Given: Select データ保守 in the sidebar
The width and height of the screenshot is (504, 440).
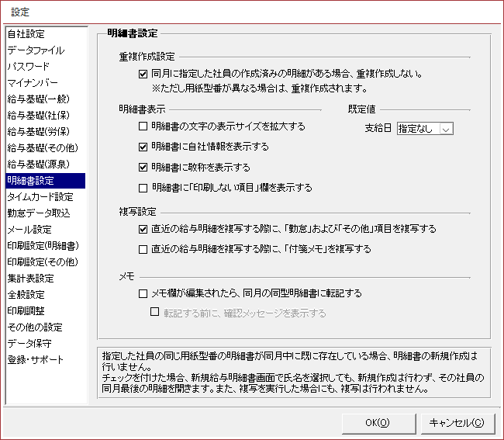Looking at the screenshot, I should tap(31, 344).
